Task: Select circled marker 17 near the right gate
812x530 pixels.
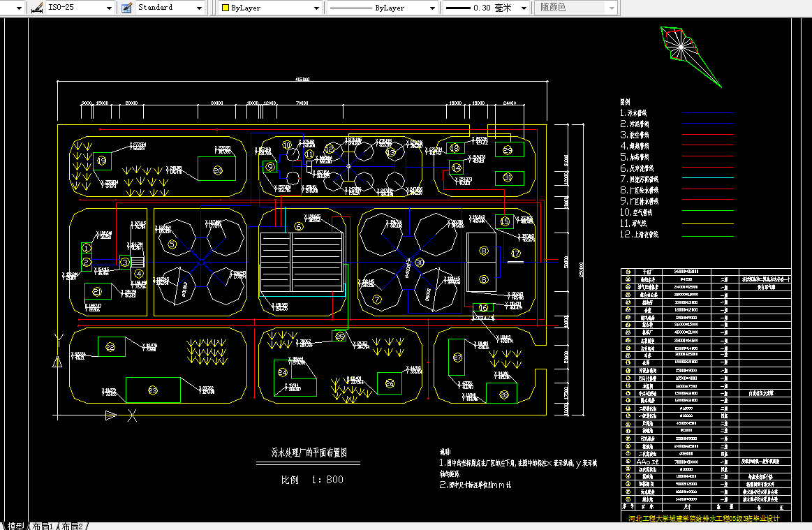Action: (x=516, y=253)
